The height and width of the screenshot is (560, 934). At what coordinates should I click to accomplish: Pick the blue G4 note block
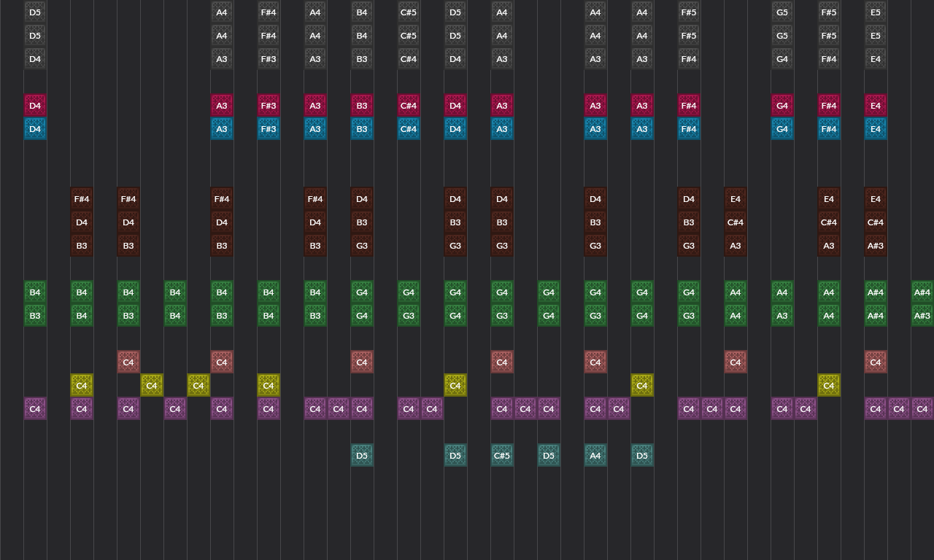[782, 129]
